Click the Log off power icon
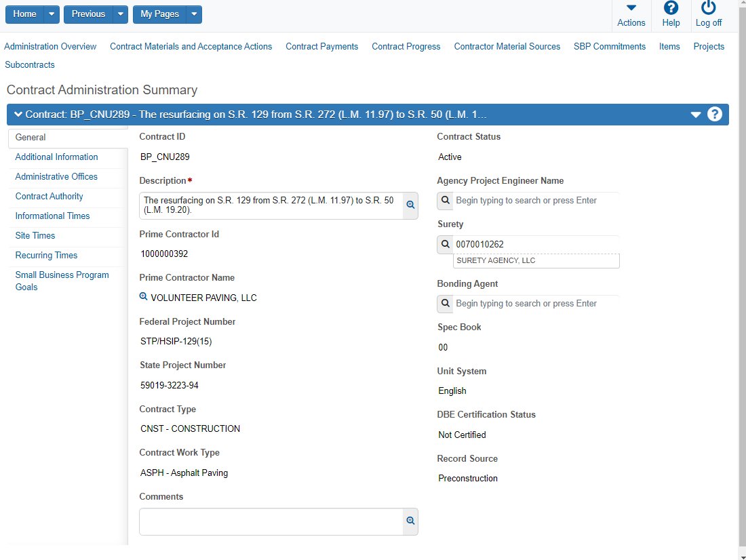The width and height of the screenshot is (746, 560). [708, 9]
